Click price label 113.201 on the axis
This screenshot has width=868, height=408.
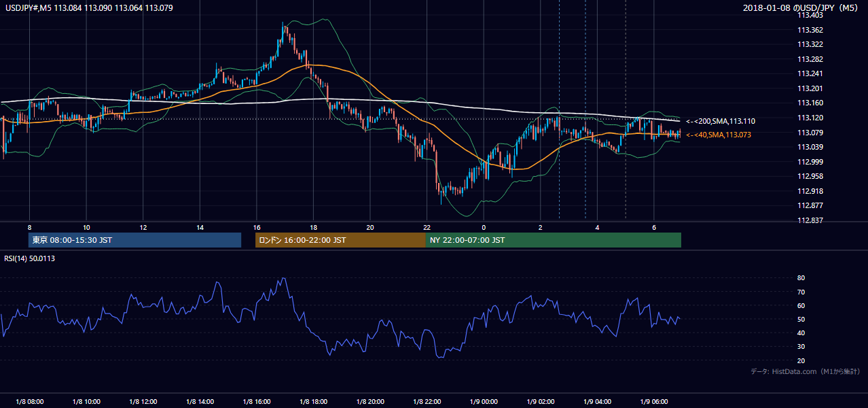tap(810, 88)
